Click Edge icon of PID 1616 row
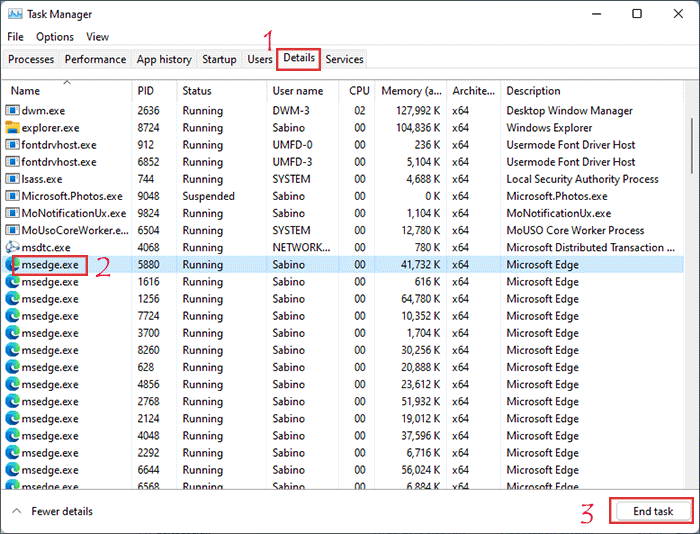Image resolution: width=700 pixels, height=534 pixels. [x=12, y=282]
